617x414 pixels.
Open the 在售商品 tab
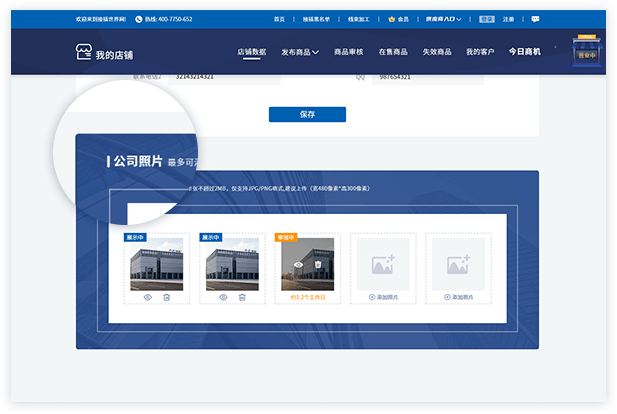tap(393, 52)
